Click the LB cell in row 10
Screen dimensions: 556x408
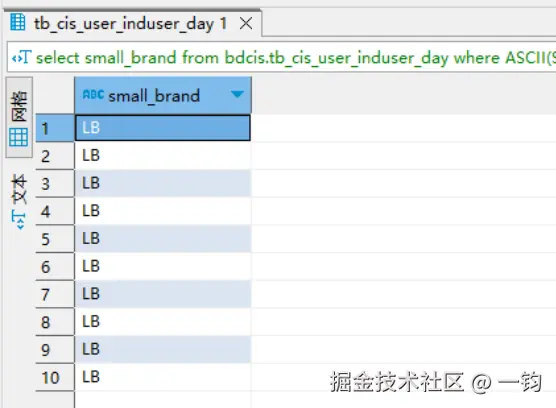tap(163, 377)
